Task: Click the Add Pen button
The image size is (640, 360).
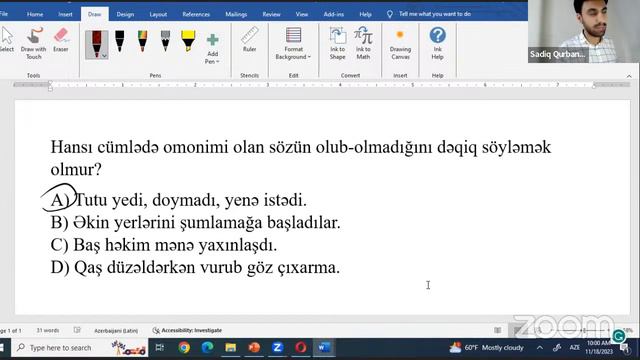Action: (212, 48)
